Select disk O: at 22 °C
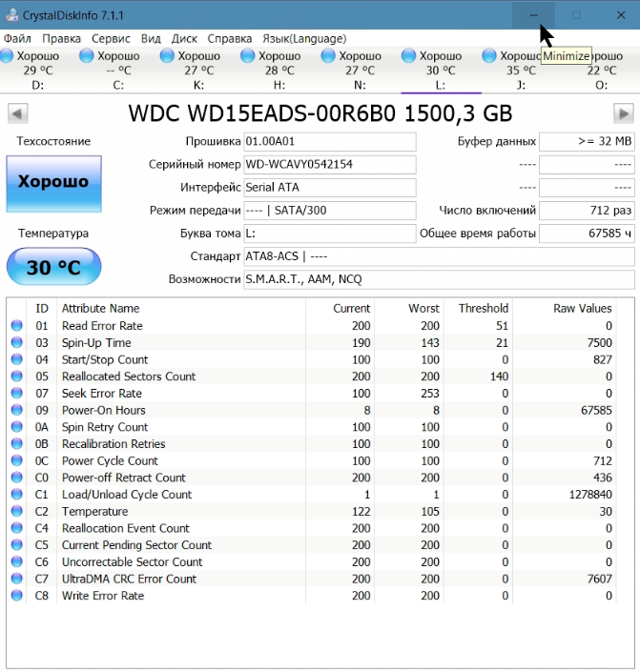This screenshot has height=672, width=640. click(x=602, y=70)
